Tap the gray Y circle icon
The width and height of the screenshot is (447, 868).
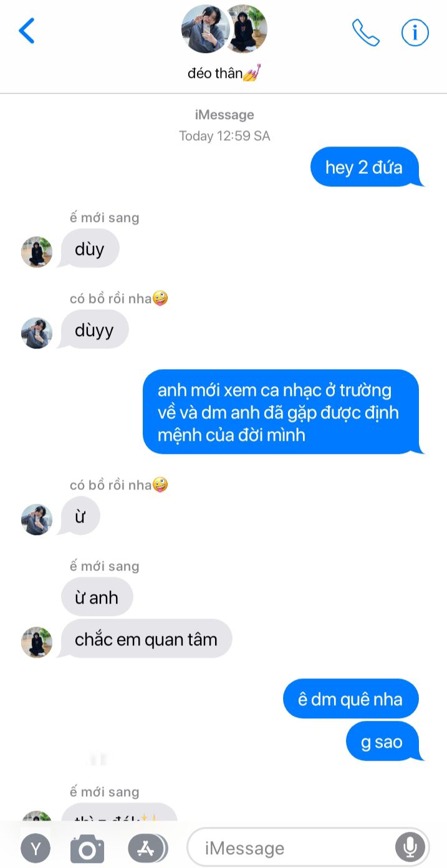[36, 849]
